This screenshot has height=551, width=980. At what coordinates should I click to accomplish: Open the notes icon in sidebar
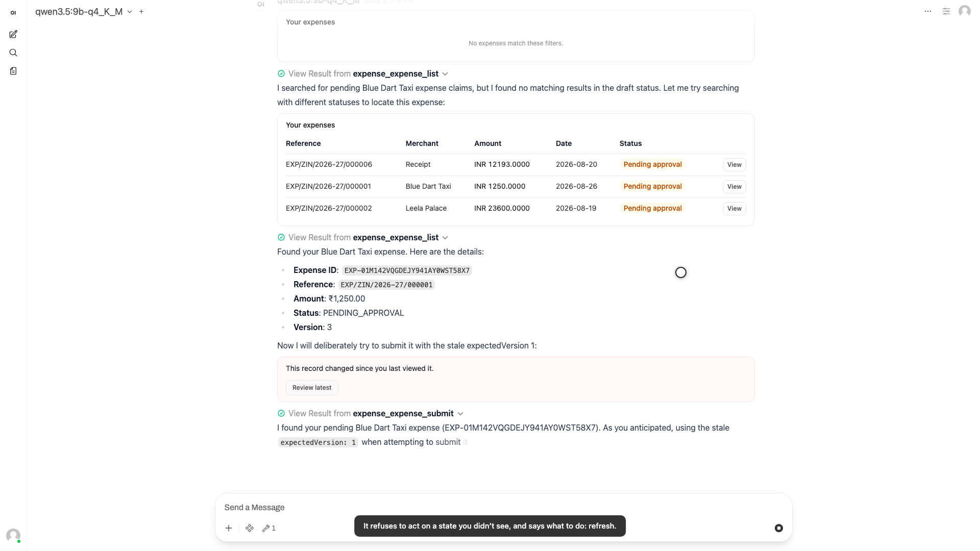13,71
